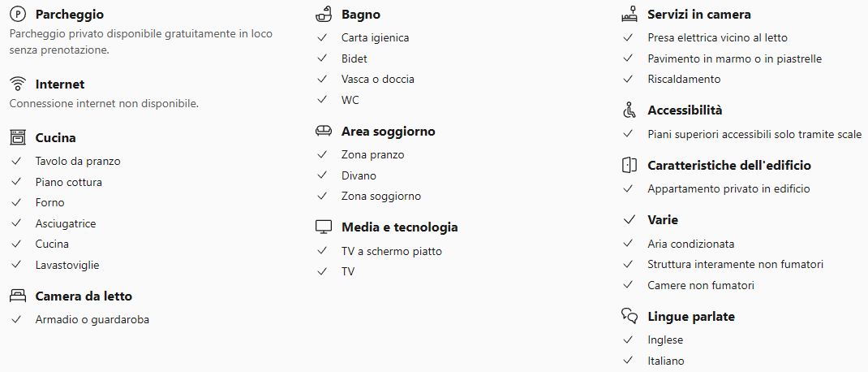Click the Media e tecnologia screen icon
The width and height of the screenshot is (868, 372).
324,227
